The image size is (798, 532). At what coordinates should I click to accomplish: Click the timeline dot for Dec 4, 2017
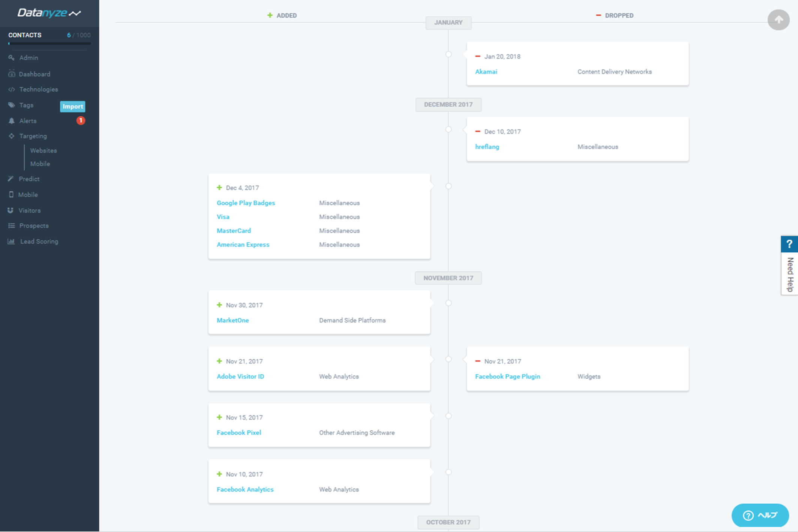pyautogui.click(x=448, y=186)
